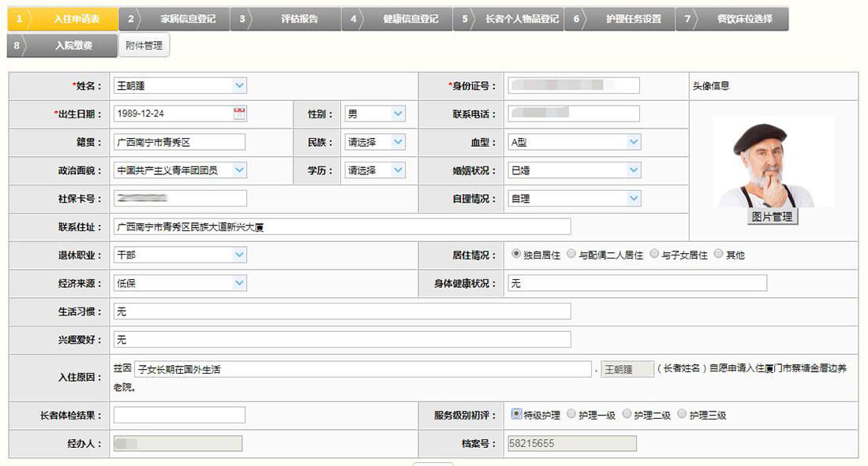The image size is (868, 466).
Task: Focus the 长者体检结果 text field
Action: tap(179, 415)
